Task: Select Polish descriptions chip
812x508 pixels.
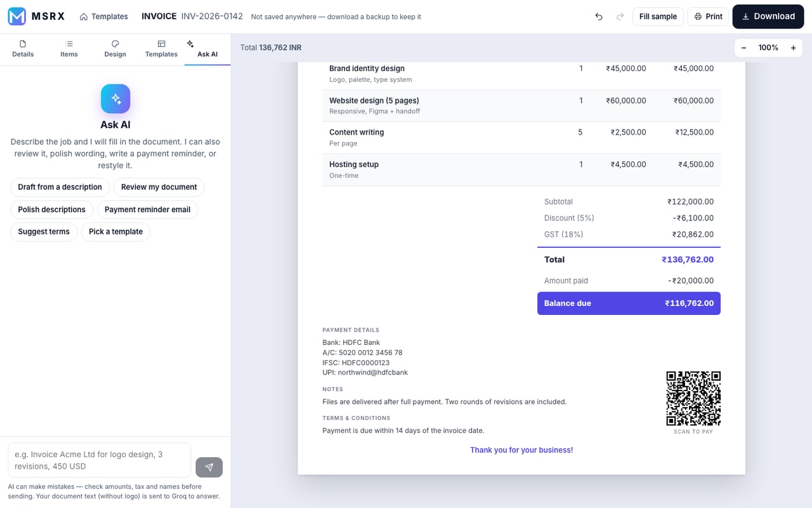Action: click(51, 210)
